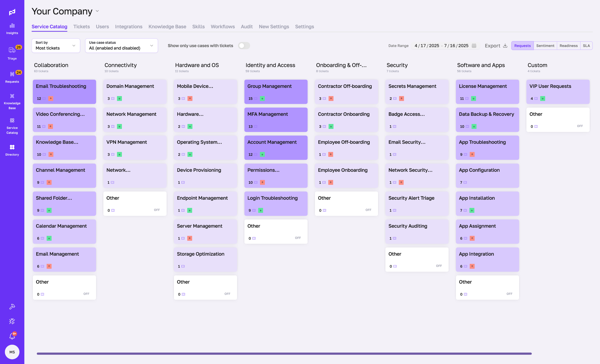Click the horizontal scrollbar at bottom
Image resolution: width=600 pixels, height=364 pixels.
(284, 353)
